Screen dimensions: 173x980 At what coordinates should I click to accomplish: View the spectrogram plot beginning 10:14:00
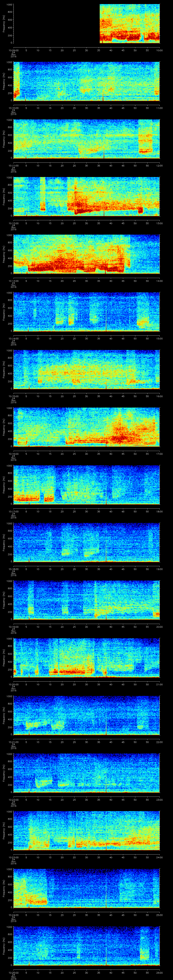coord(87,312)
